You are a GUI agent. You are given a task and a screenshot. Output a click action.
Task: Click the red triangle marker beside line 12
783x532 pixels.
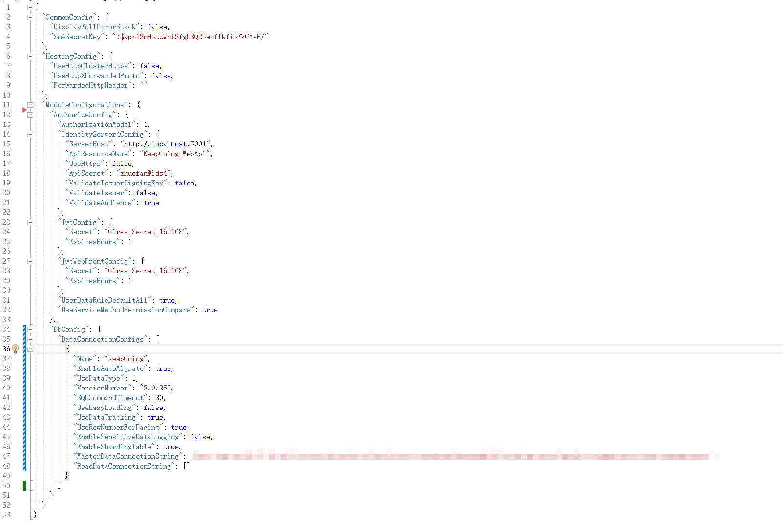click(x=24, y=110)
